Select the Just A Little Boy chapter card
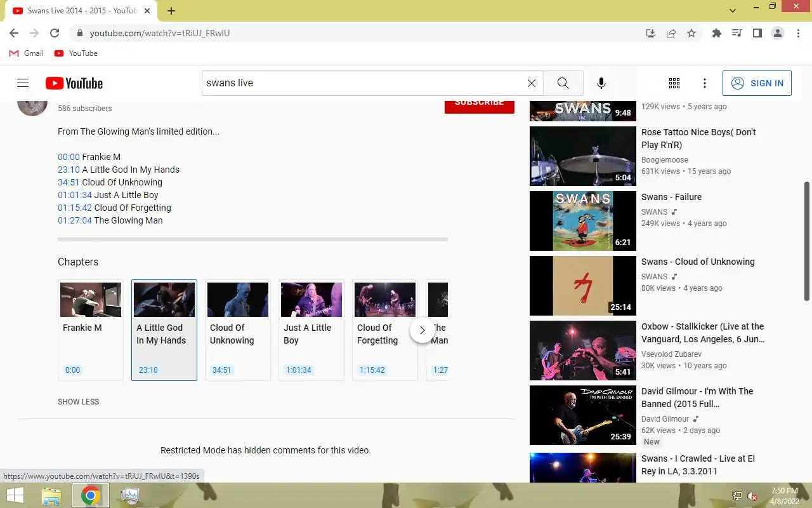812x508 pixels. (311, 330)
